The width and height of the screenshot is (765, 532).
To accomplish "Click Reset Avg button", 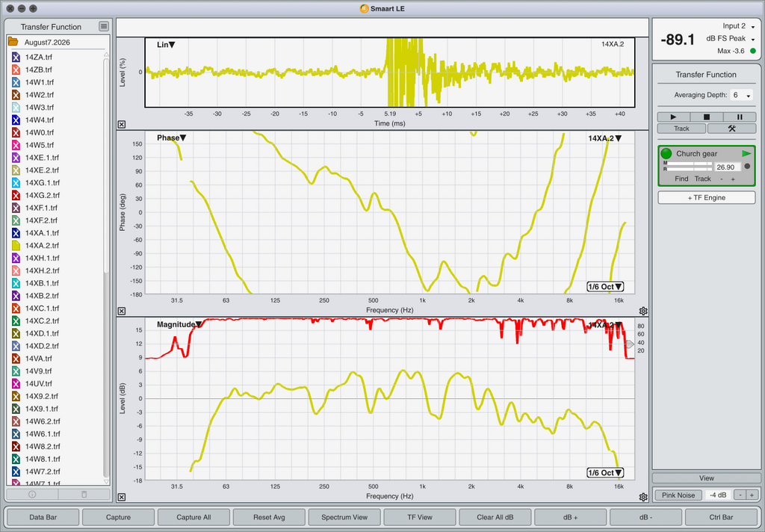I will [x=269, y=517].
